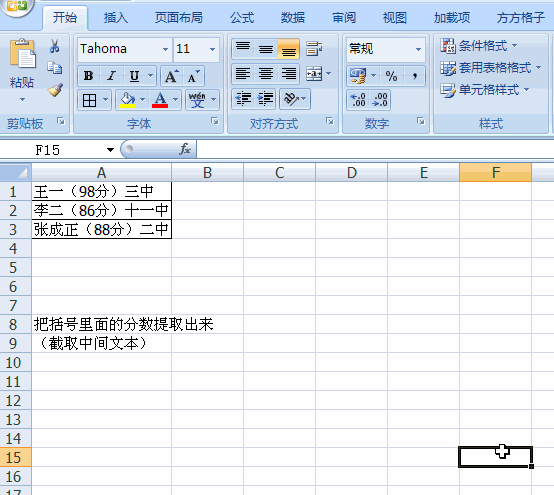The width and height of the screenshot is (554, 495).
Task: Select column A header
Action: coord(102,173)
